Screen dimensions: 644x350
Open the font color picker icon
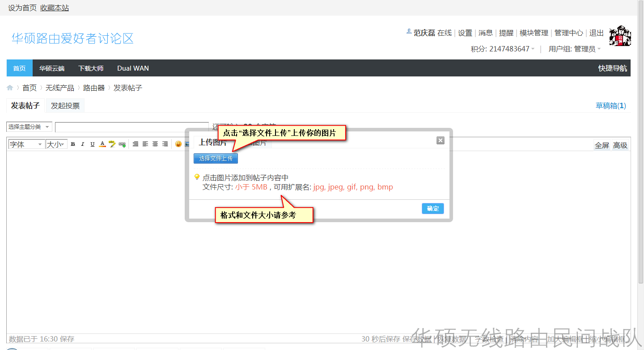(102, 144)
